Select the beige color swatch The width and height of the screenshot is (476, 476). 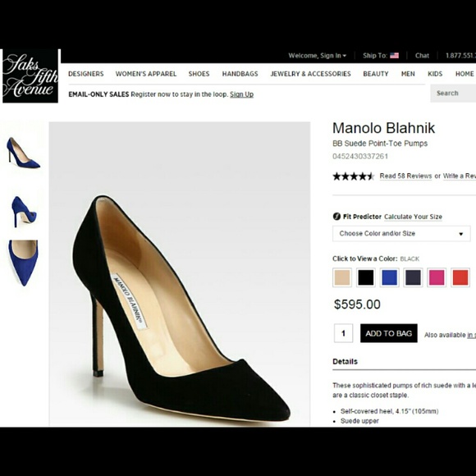342,277
